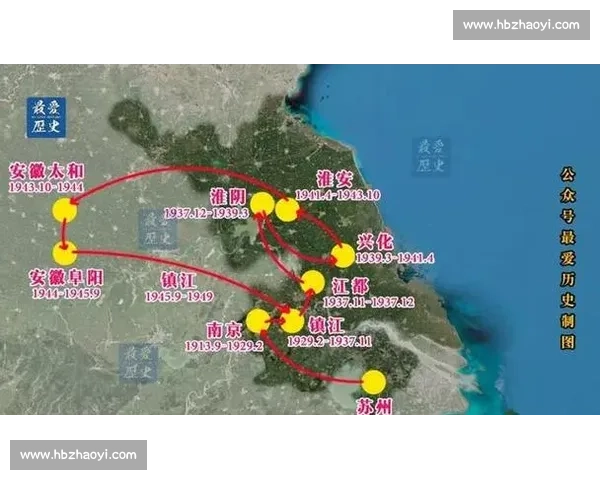This screenshot has height=480, width=600.
Task: Click the yellow marker above 苏州
Action: [374, 382]
